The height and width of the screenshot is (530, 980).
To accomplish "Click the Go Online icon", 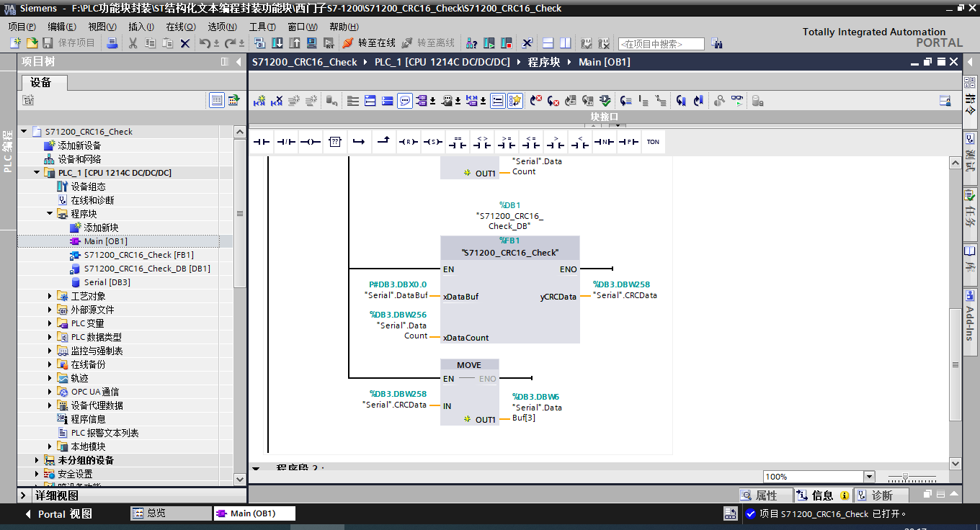I will (x=349, y=43).
